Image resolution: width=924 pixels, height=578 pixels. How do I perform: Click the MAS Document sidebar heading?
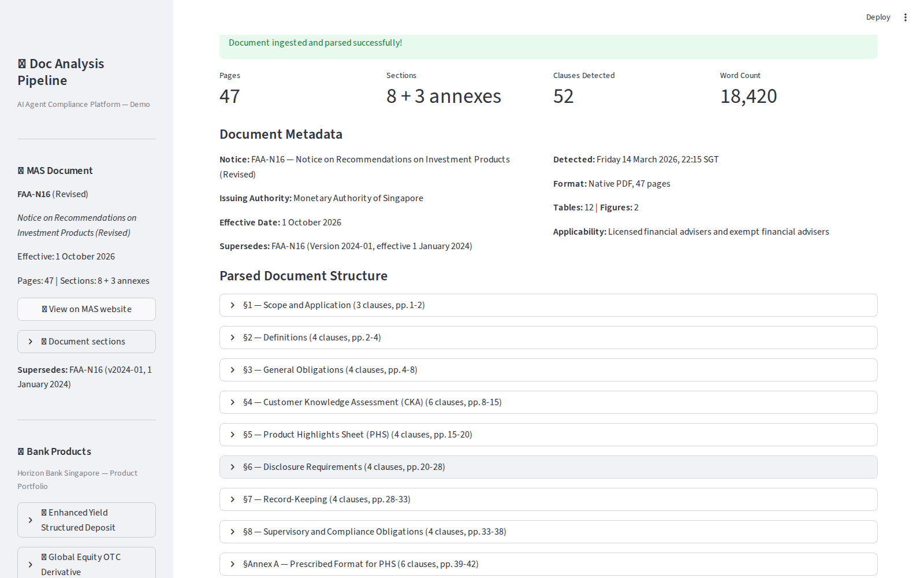[55, 171]
